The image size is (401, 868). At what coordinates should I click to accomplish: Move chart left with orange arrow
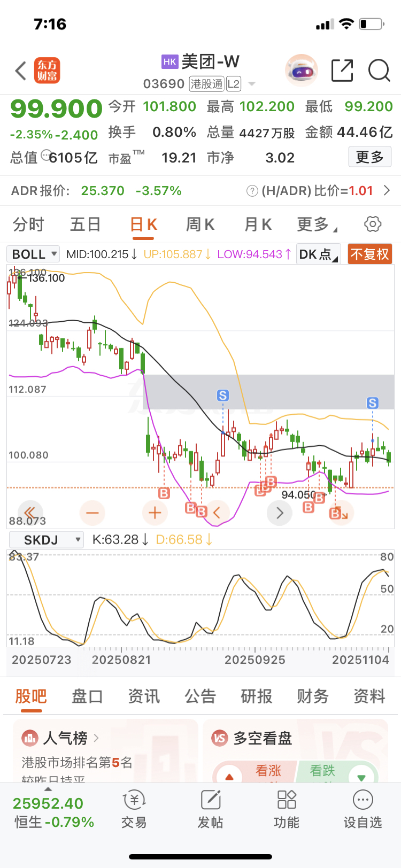coord(217,513)
